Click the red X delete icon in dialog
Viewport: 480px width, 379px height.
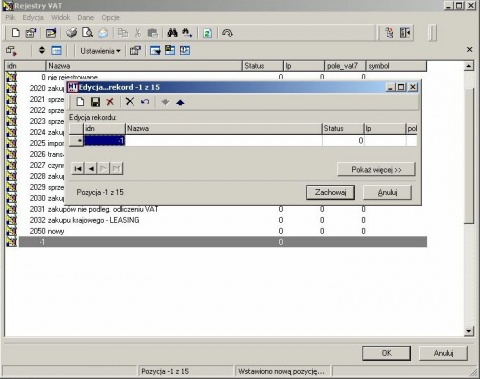pyautogui.click(x=110, y=102)
